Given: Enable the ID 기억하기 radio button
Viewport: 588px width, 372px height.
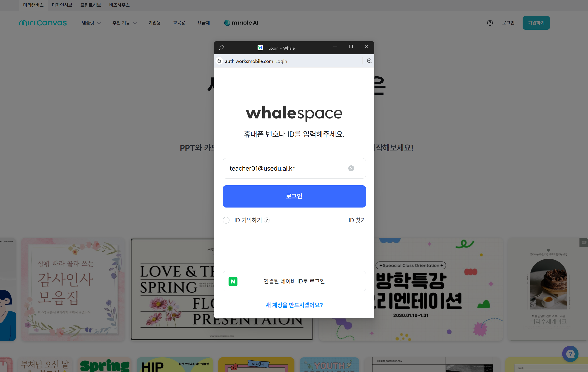Looking at the screenshot, I should point(226,220).
